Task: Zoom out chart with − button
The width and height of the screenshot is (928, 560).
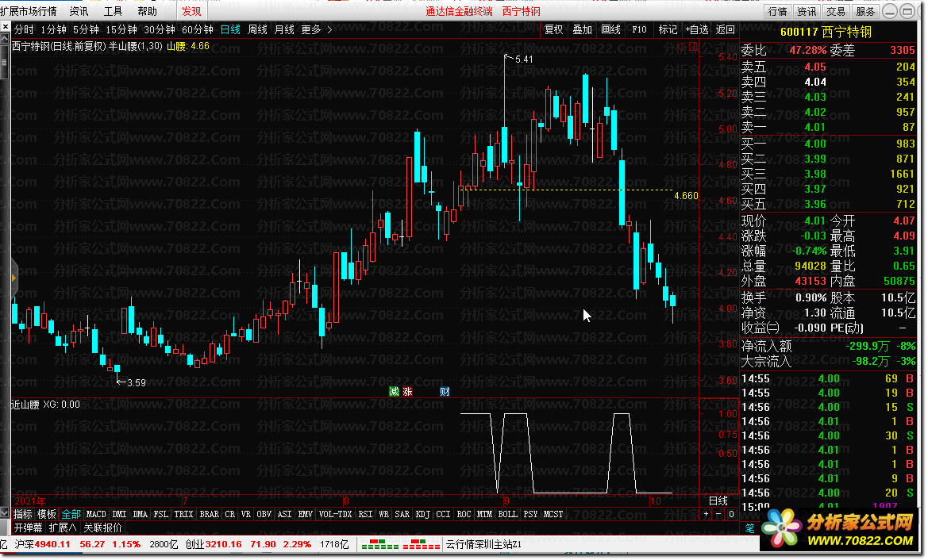Action: click(718, 514)
